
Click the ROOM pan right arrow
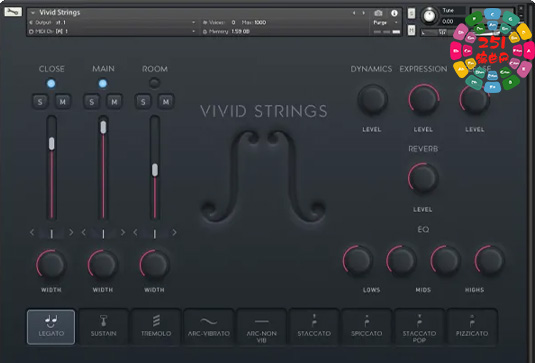pyautogui.click(x=174, y=233)
